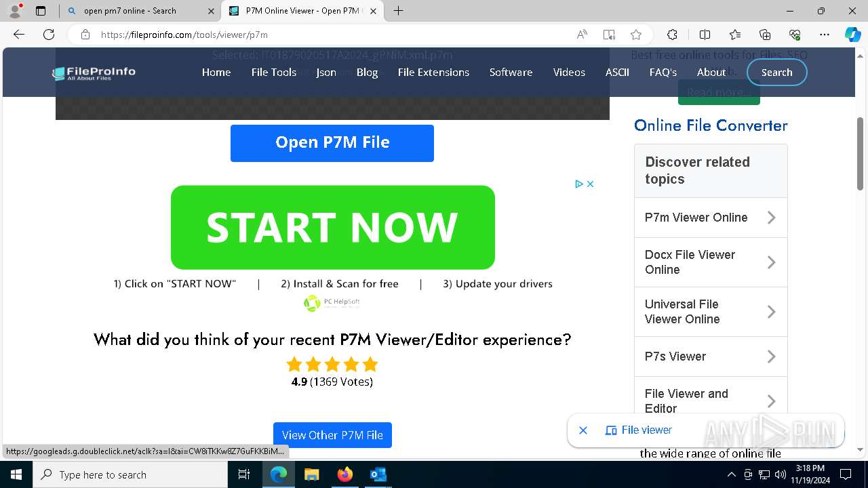
Task: Open File Explorer from the taskbar
Action: pyautogui.click(x=312, y=474)
